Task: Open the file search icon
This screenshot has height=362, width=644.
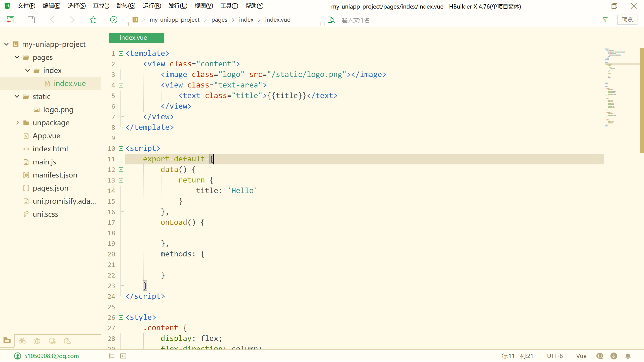Action: pos(331,20)
